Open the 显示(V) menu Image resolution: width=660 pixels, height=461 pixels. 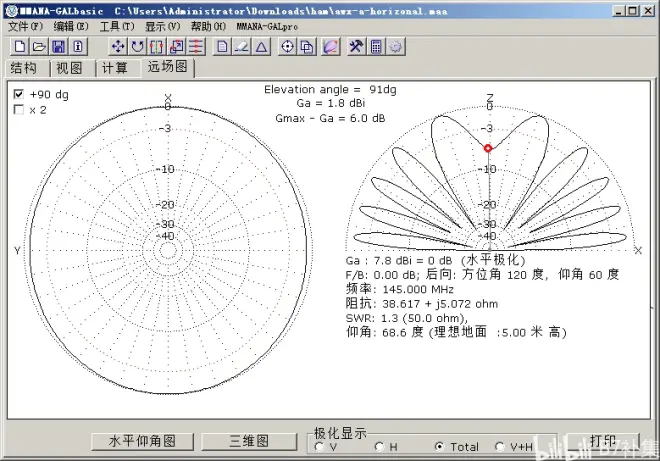tap(163, 26)
